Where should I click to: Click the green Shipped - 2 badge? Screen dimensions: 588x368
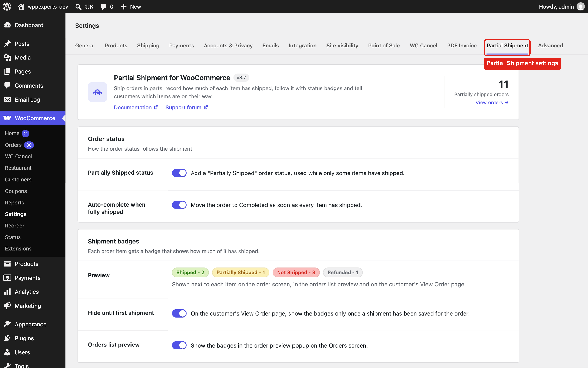[x=190, y=272]
